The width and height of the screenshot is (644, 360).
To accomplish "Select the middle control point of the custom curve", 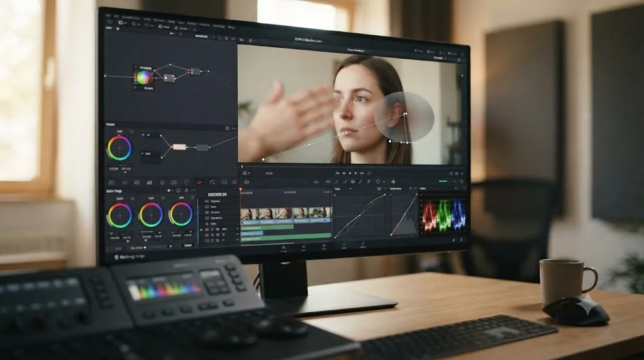I will (360, 215).
